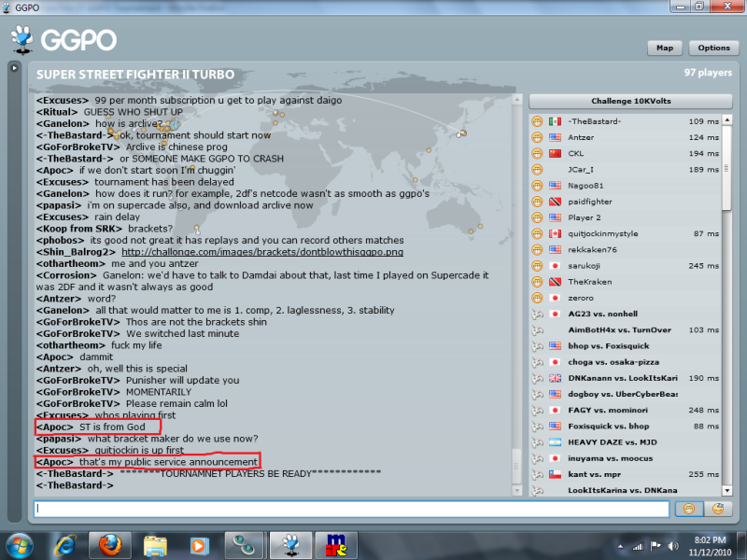Select the HEAVY DAZE vs. MJD match
Screen dimensions: 747x560
coord(625,442)
